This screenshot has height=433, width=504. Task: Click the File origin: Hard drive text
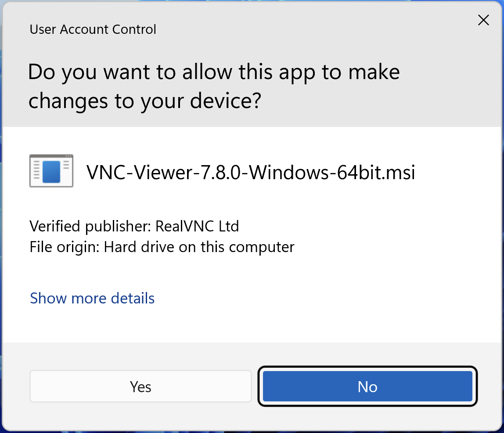[162, 247]
